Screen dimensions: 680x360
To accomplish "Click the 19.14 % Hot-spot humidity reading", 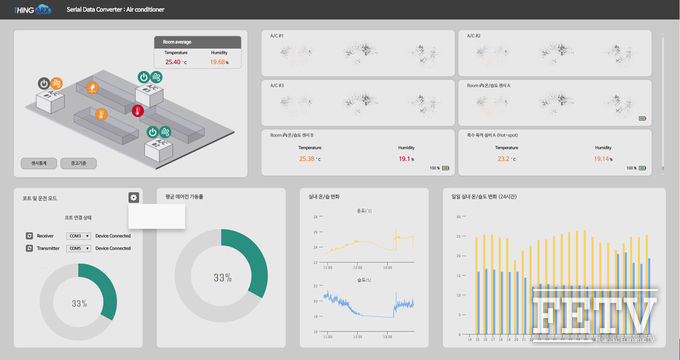I will tap(603, 159).
